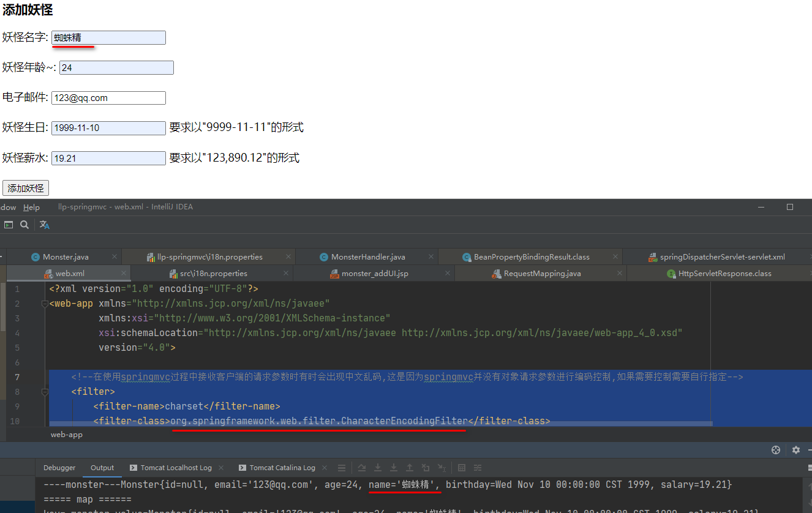Open the debug panel gear settings
Image resolution: width=812 pixels, height=513 pixels.
[795, 450]
